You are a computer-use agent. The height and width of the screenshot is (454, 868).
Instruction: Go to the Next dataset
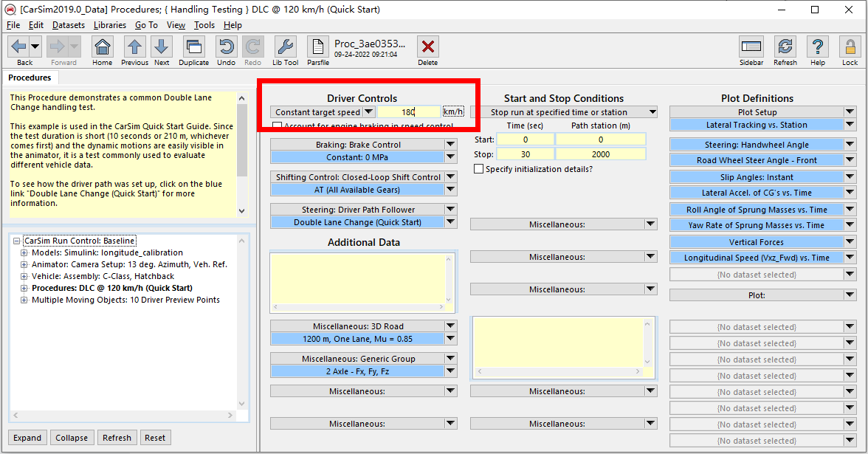click(162, 47)
